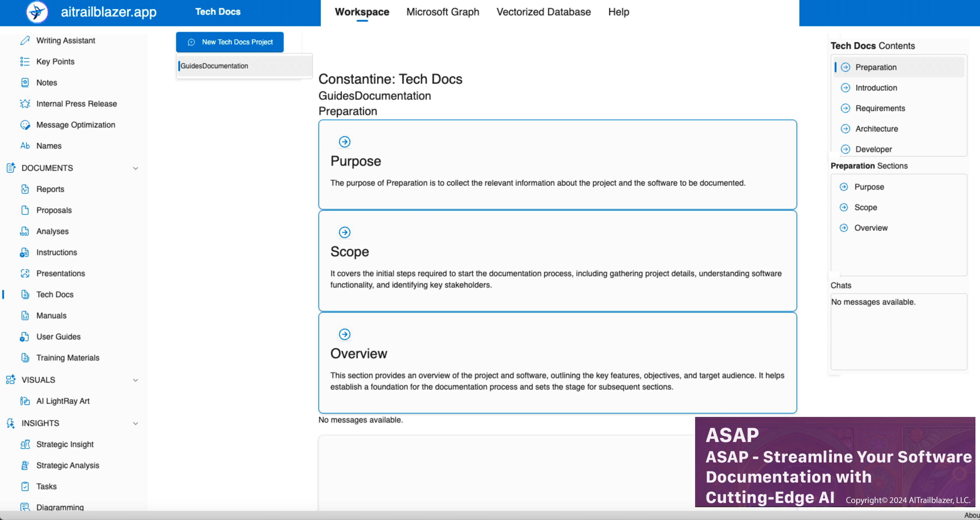980x520 pixels.
Task: Open Message Optimization from its icon
Action: click(x=25, y=125)
